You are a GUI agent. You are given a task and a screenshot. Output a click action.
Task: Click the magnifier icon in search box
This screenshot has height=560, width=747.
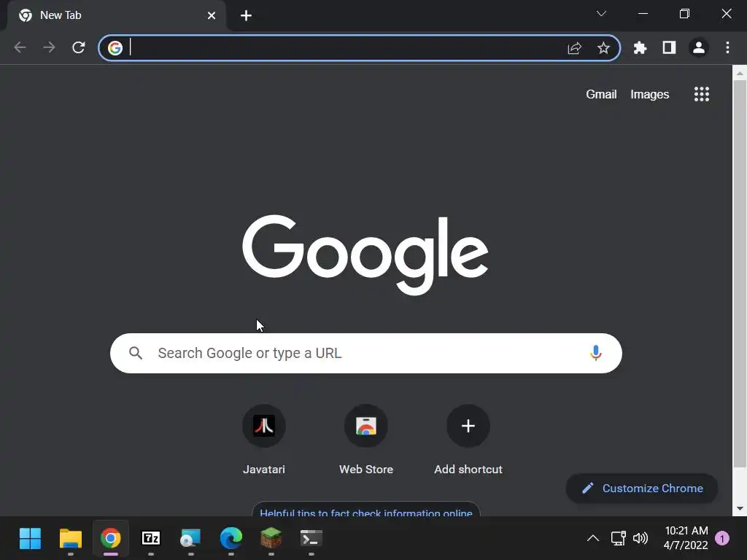click(136, 354)
